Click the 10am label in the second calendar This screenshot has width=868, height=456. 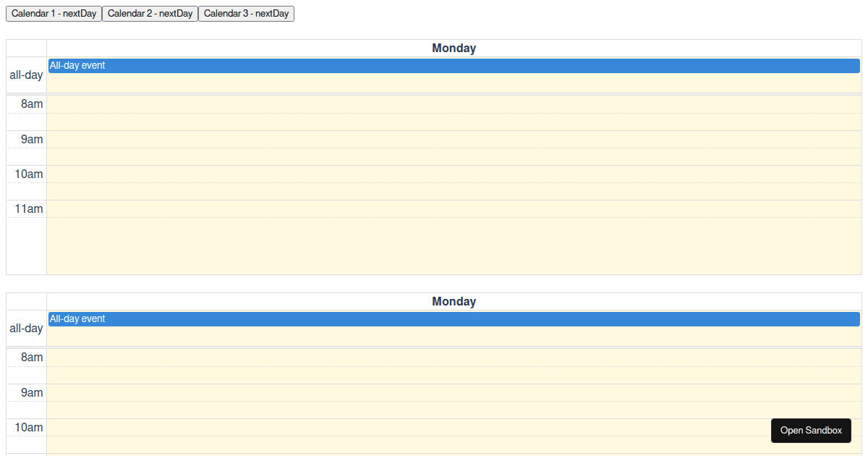click(x=29, y=428)
